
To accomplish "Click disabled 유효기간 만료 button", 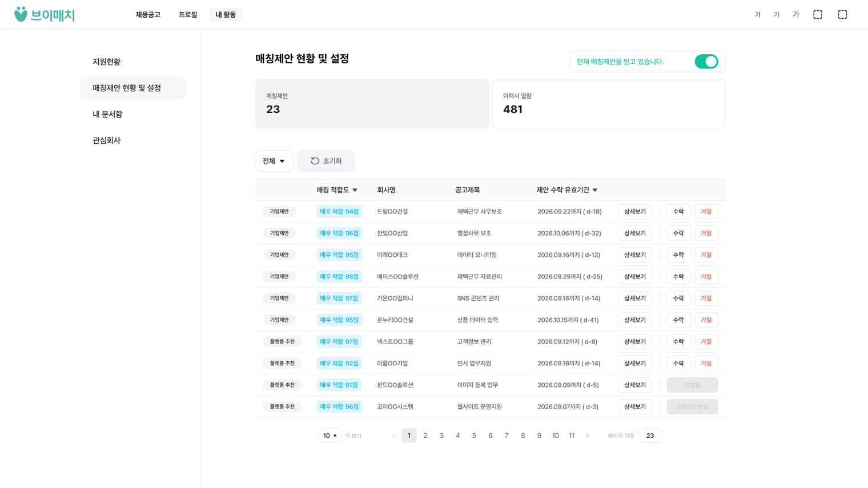I will pyautogui.click(x=692, y=407).
